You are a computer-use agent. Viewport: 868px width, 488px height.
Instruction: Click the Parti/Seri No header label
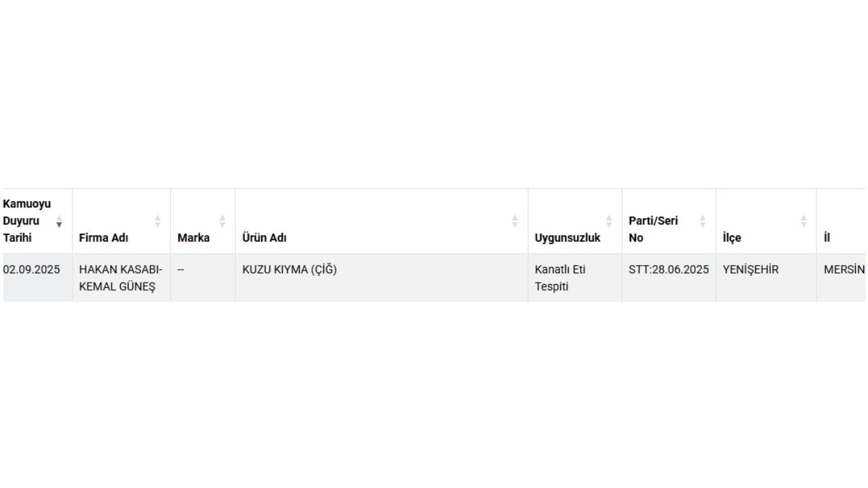pyautogui.click(x=653, y=229)
